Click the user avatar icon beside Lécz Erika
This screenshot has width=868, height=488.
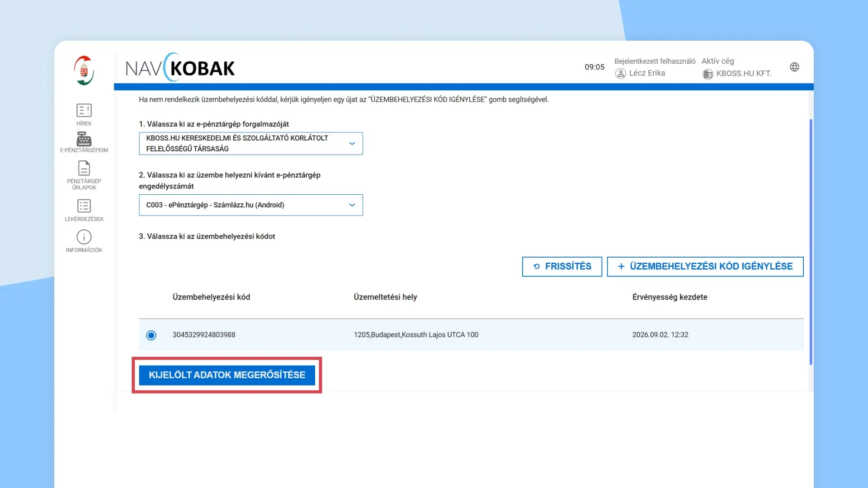tap(621, 73)
